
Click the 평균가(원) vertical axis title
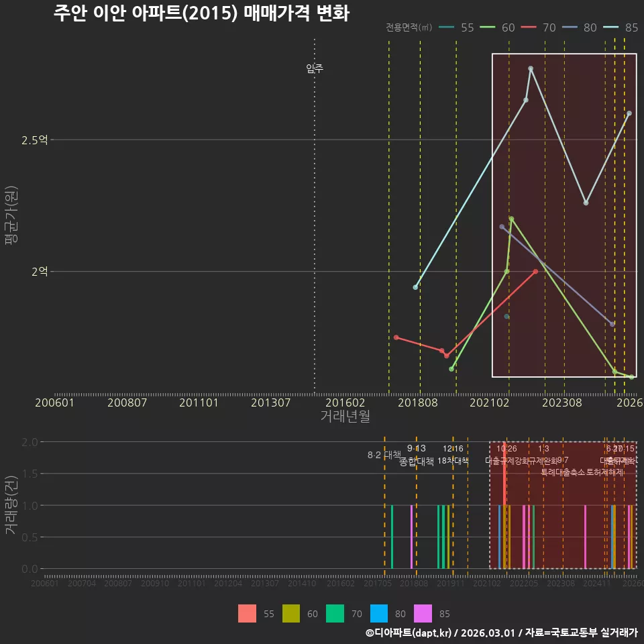click(x=11, y=215)
